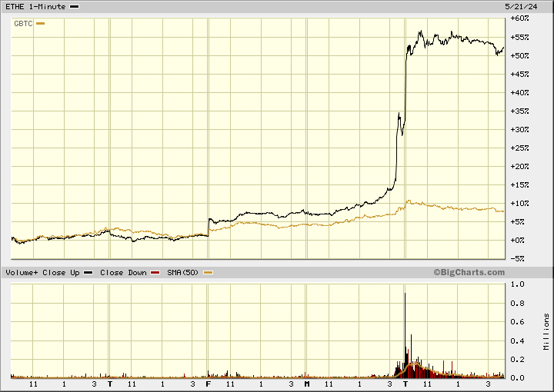Screen dimensions: 554x392
Task: Click the "0.8" volume axis label
Action: (518, 304)
